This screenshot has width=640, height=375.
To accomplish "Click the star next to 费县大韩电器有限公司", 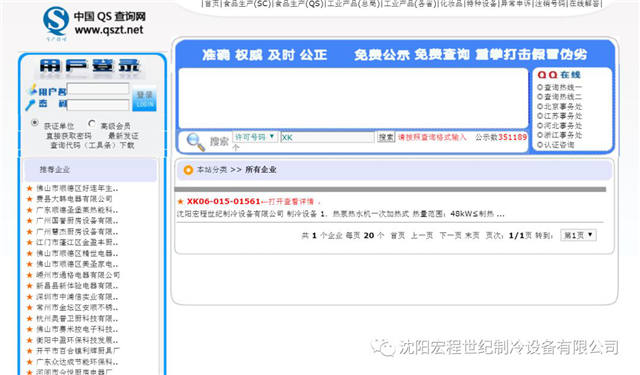I will (29, 199).
